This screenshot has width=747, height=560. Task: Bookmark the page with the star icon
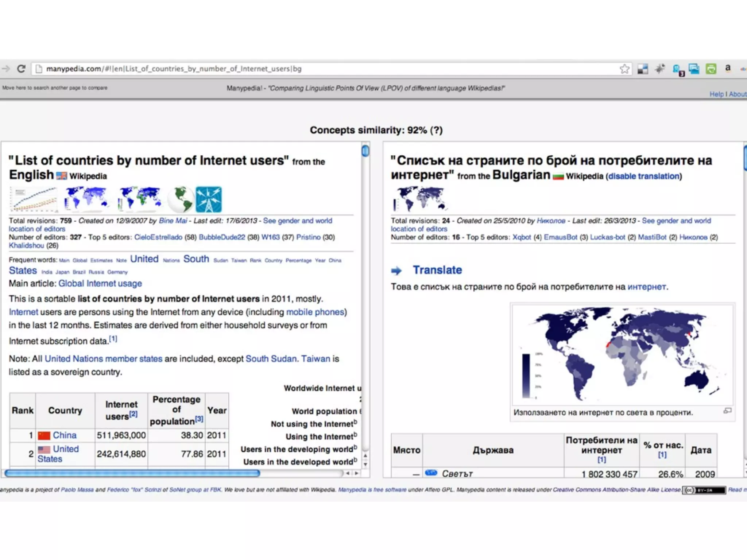click(624, 69)
